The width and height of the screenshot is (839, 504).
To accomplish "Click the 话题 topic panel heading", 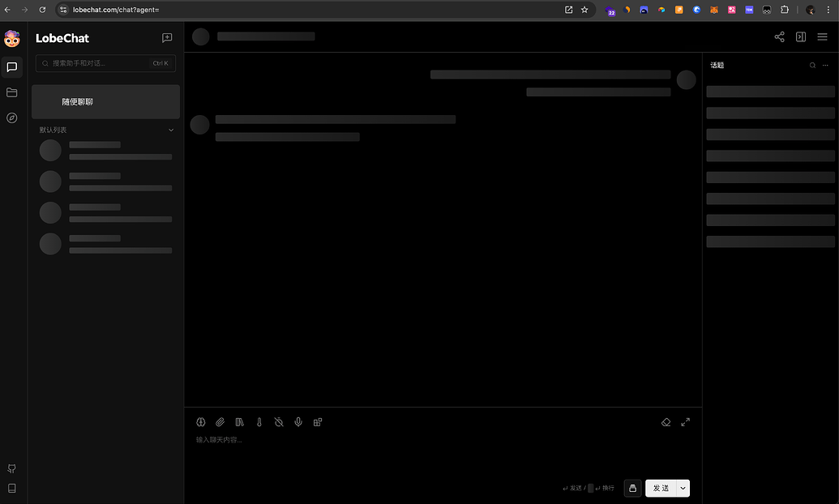I will pyautogui.click(x=717, y=66).
